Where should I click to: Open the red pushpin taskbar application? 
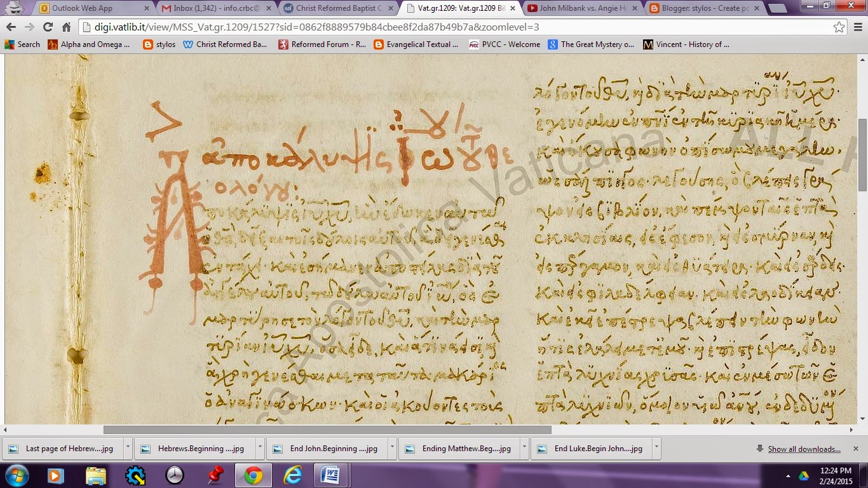(214, 475)
